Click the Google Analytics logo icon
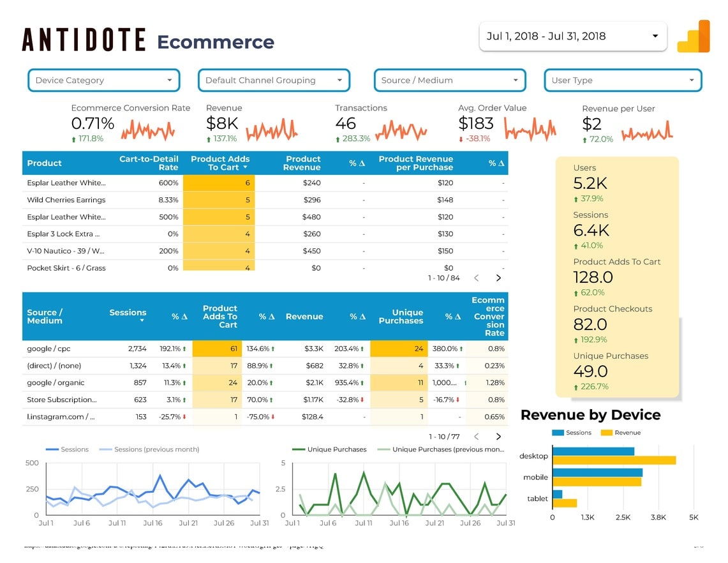Image resolution: width=728 pixels, height=563 pixels. [x=694, y=37]
